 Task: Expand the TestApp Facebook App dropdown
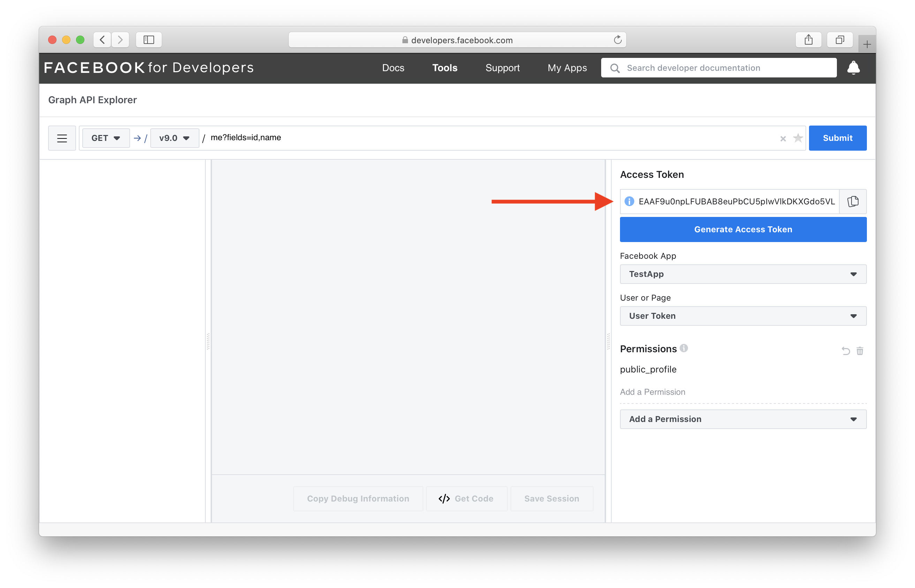coord(743,274)
